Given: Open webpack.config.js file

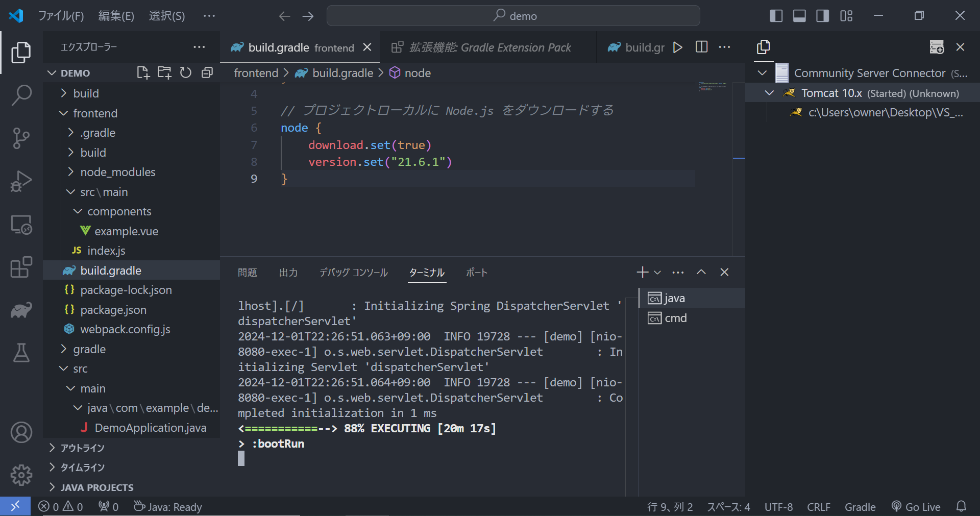Looking at the screenshot, I should (131, 329).
